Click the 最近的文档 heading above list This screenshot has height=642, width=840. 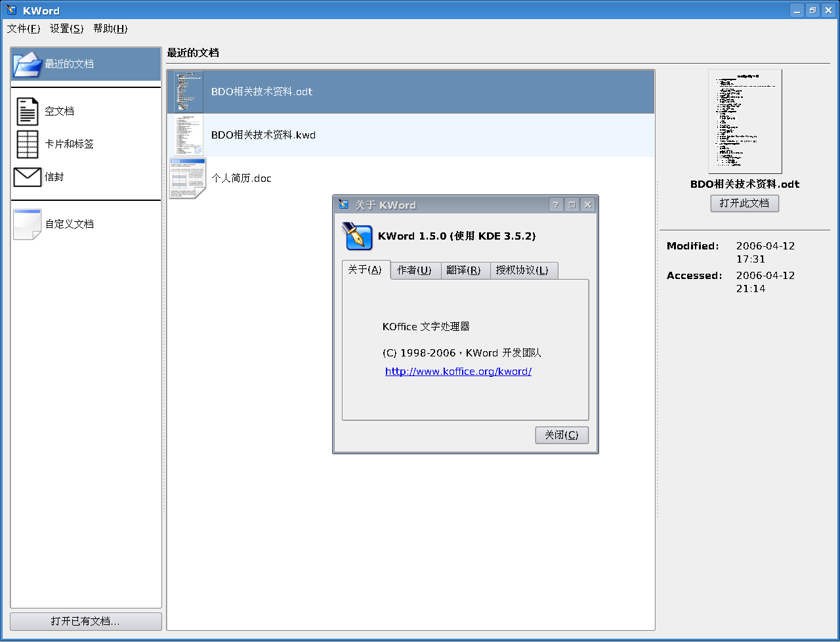tap(193, 53)
